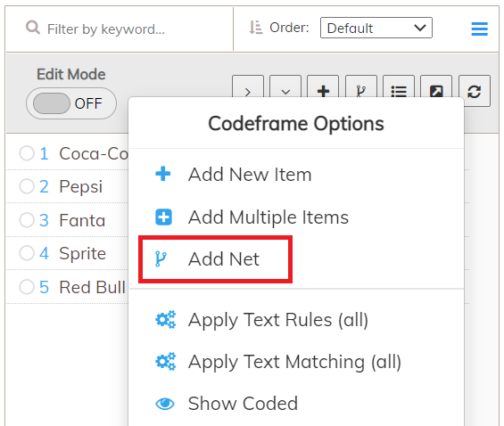Select the Sprite radio button
The height and width of the screenshot is (426, 504).
(27, 253)
